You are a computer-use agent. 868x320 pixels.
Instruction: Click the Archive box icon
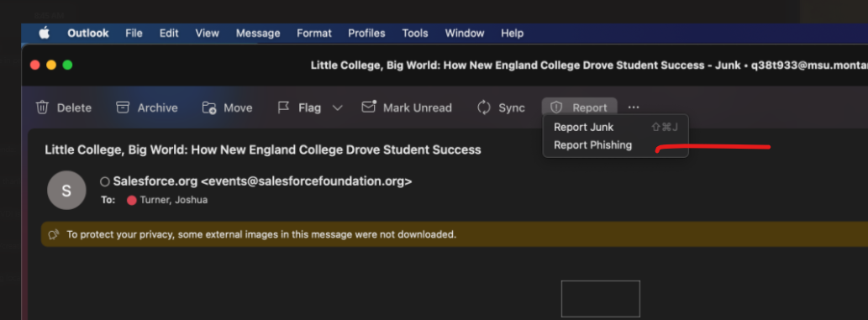[123, 108]
